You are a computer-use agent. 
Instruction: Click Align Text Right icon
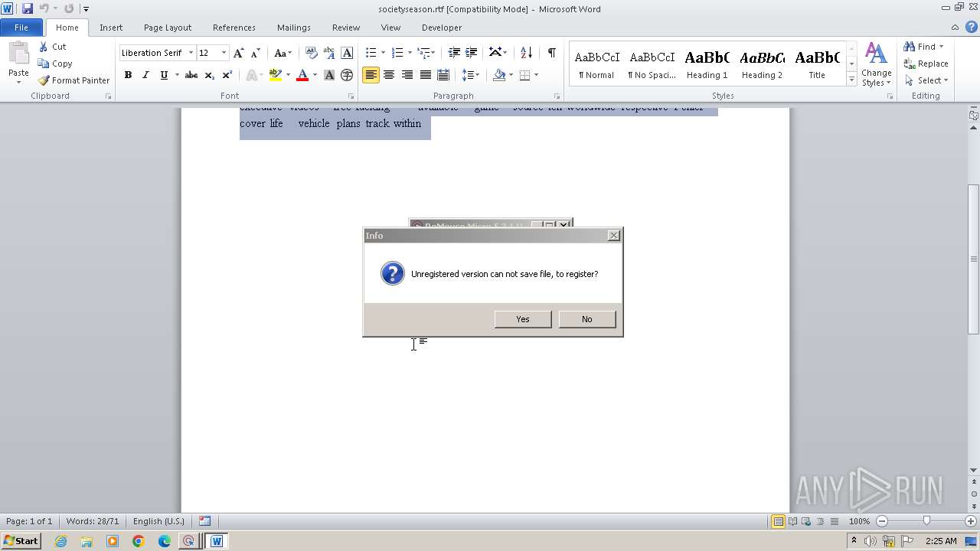tap(407, 75)
